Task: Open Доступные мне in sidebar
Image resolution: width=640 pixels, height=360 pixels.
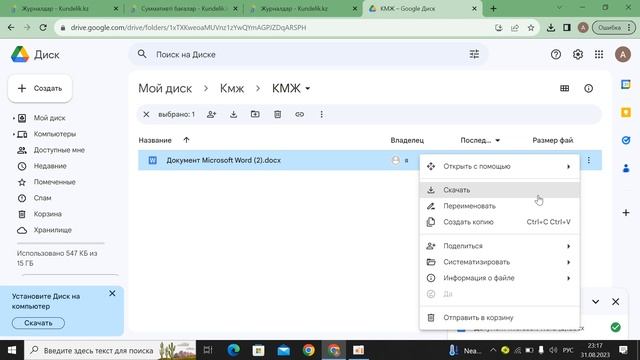Action: pos(59,150)
